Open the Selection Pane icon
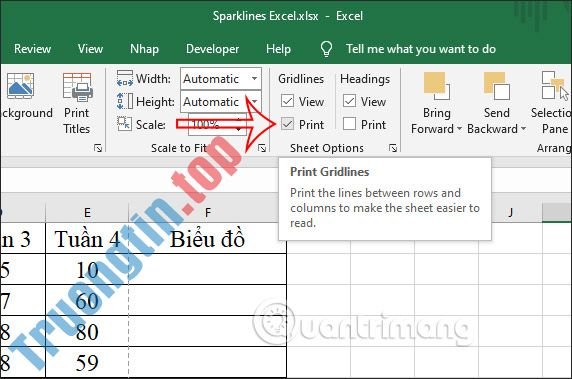Image resolution: width=572 pixels, height=379 pixels. click(555, 86)
